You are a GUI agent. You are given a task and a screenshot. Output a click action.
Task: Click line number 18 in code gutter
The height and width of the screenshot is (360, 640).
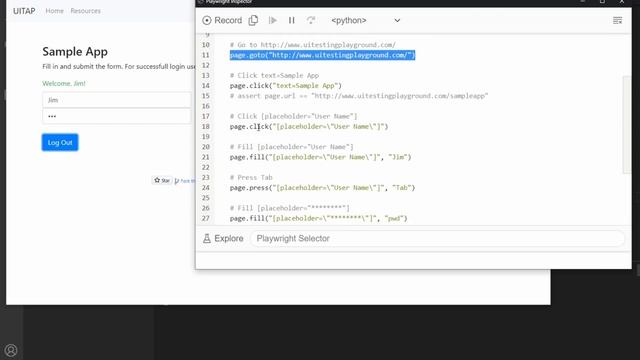(206, 127)
